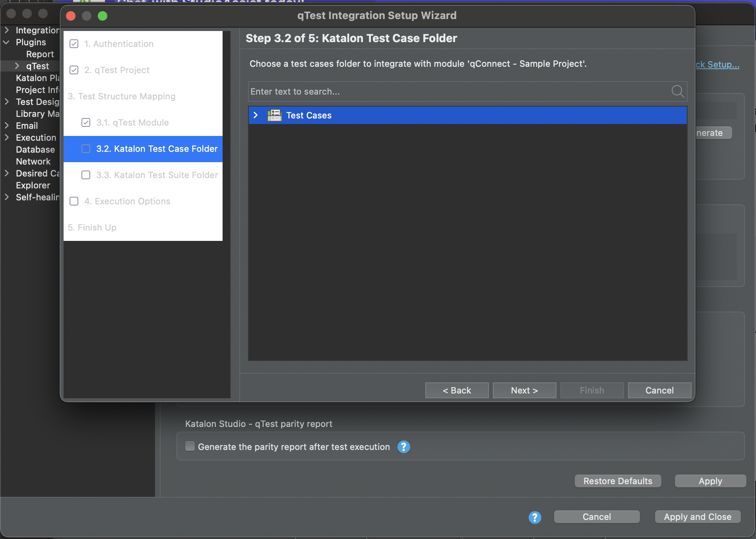Image resolution: width=756 pixels, height=539 pixels.
Task: Click the Test Cases module icon
Action: pyautogui.click(x=274, y=115)
